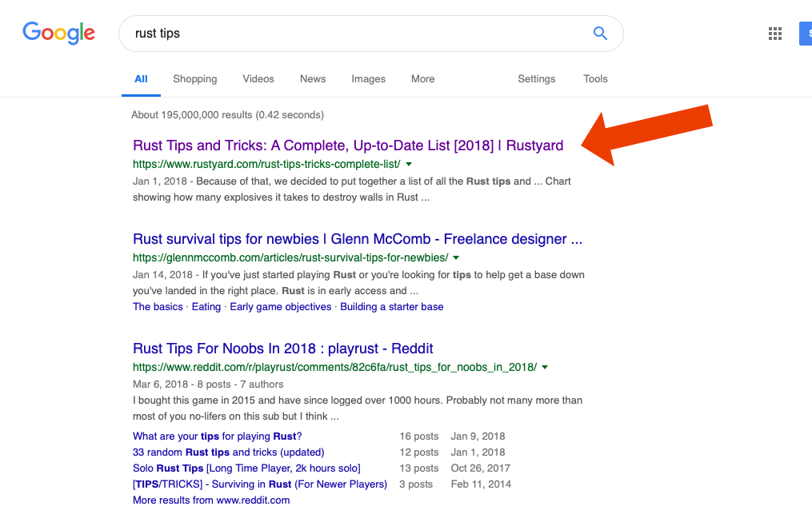This screenshot has width=812, height=518.
Task: Switch to the News search tab
Action: 312,79
